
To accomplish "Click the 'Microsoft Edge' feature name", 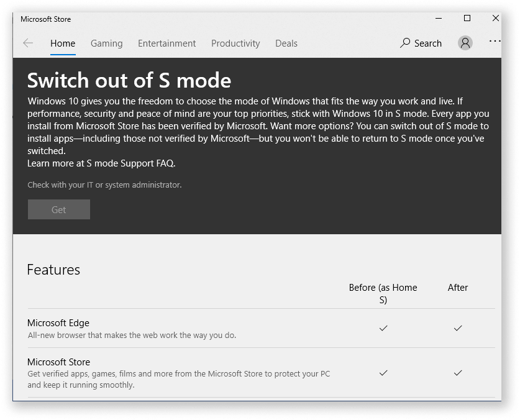I will pos(58,323).
